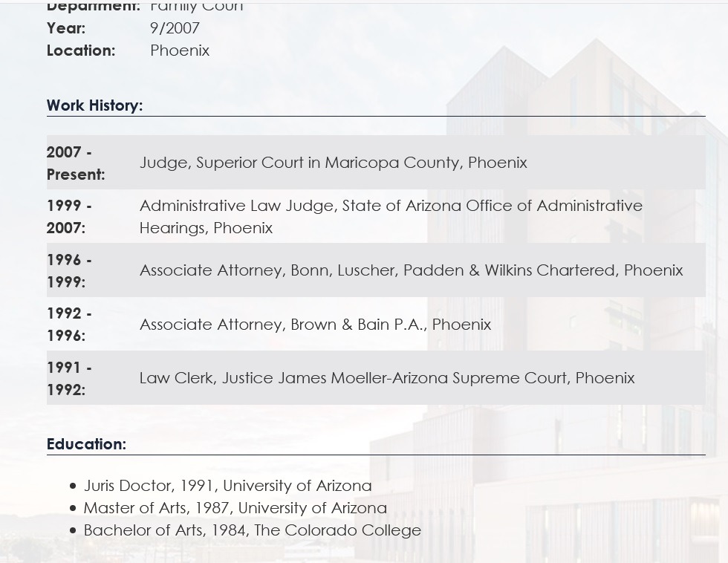
Task: Select the 2007 - Present date cell
Action: 76,163
